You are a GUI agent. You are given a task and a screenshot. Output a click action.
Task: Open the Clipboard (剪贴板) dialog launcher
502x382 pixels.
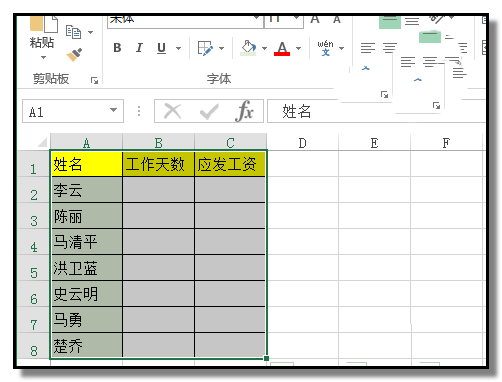(94, 80)
